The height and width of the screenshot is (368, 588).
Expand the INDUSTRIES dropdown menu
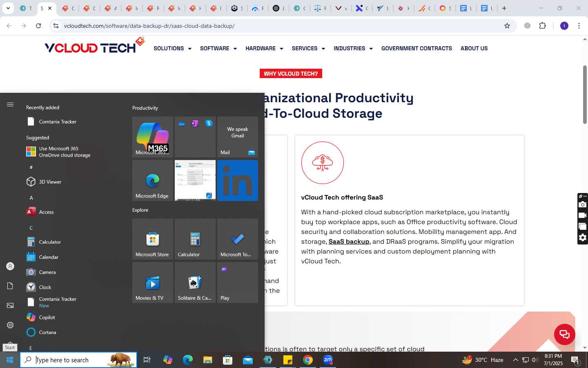tap(353, 48)
